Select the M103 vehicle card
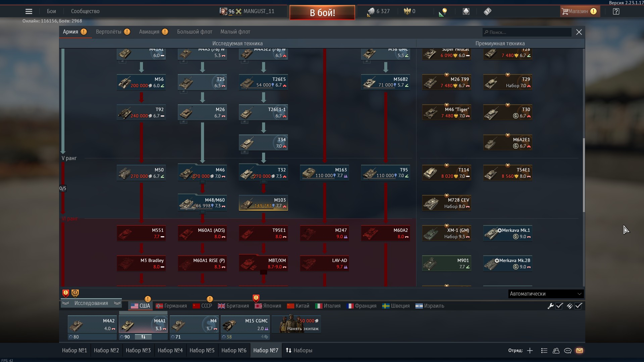This screenshot has width=644, height=362. pyautogui.click(x=263, y=203)
